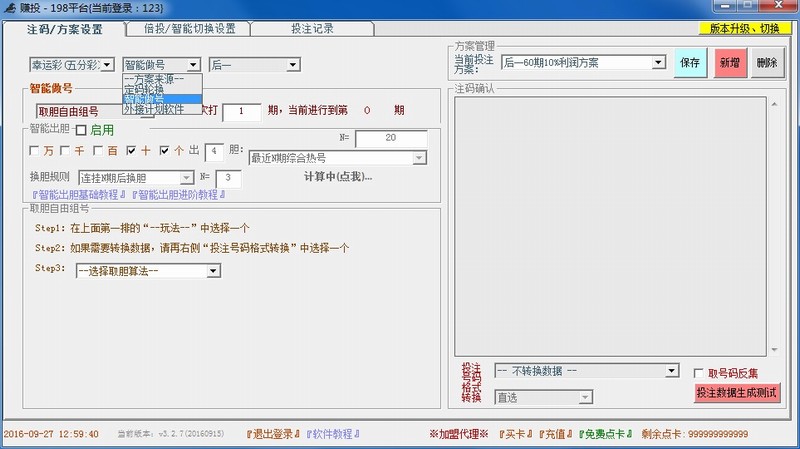Screen dimensions: 800x449
Task: Click the N= input field showing 20
Action: pos(390,138)
